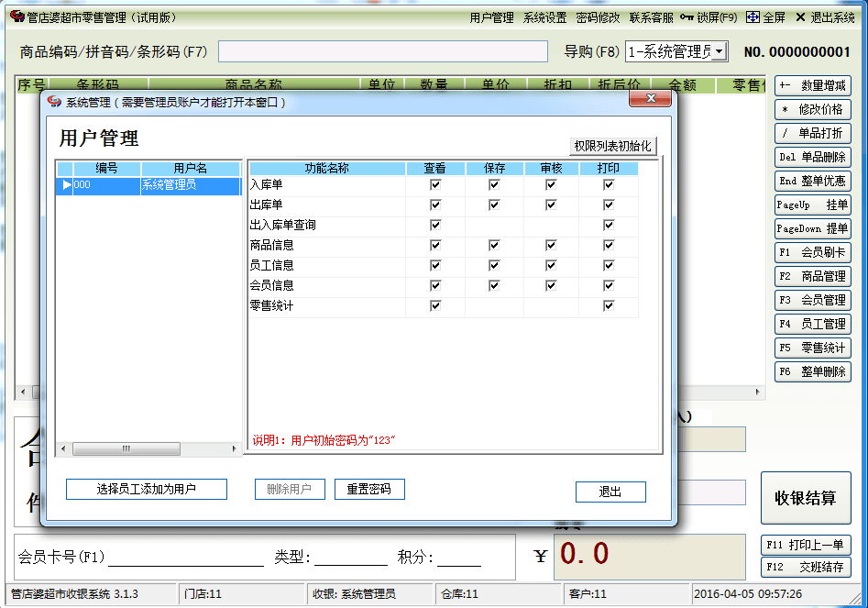The width and height of the screenshot is (868, 608).
Task: Click the 联系客服 menu item
Action: tap(651, 17)
